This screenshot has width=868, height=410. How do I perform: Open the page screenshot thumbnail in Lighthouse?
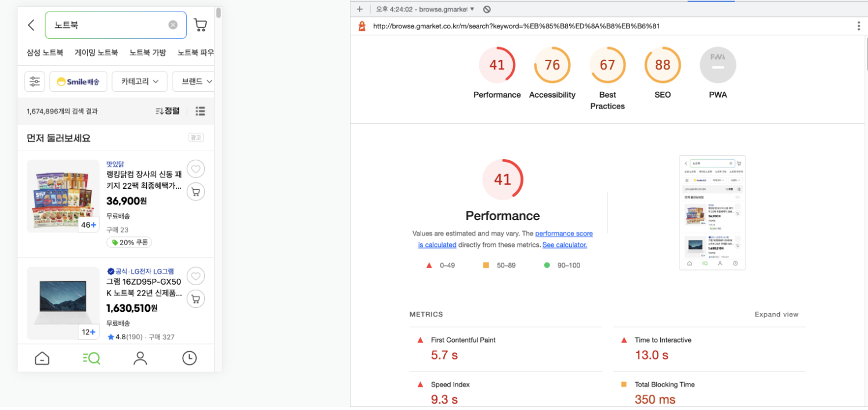712,213
